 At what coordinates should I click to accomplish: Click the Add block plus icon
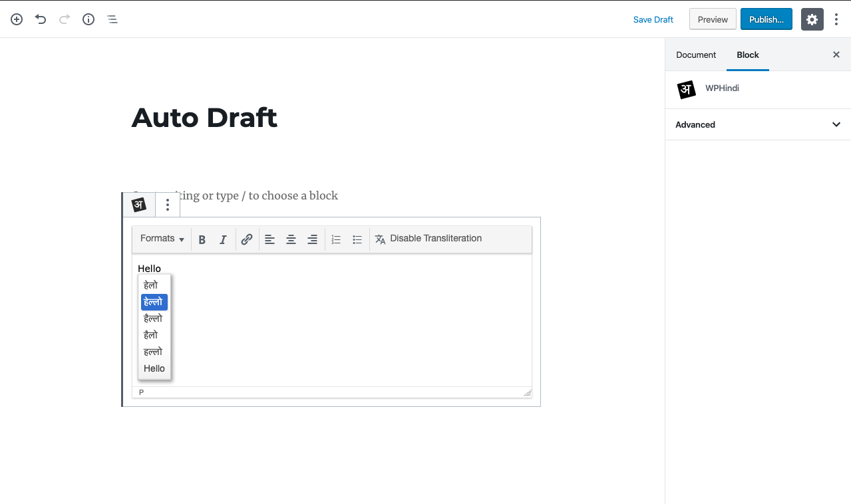17,19
